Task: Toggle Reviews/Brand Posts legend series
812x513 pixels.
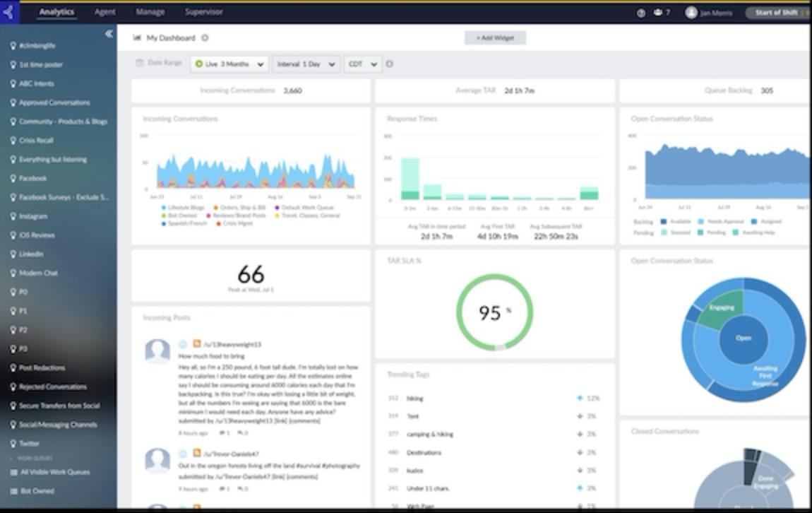Action: click(x=236, y=215)
